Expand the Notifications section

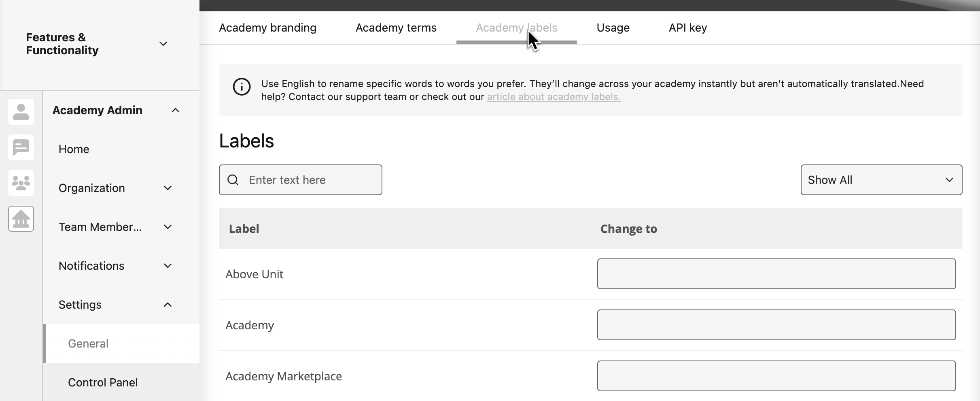(x=168, y=266)
